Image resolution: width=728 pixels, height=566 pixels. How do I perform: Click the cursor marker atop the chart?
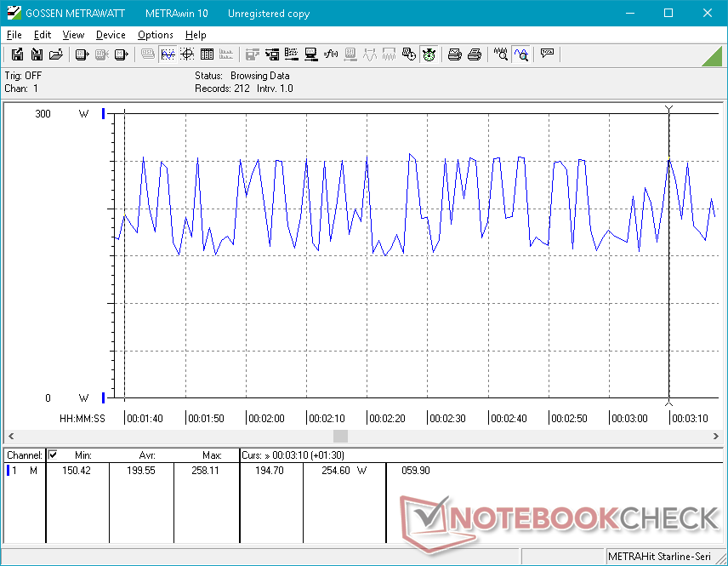tap(669, 108)
